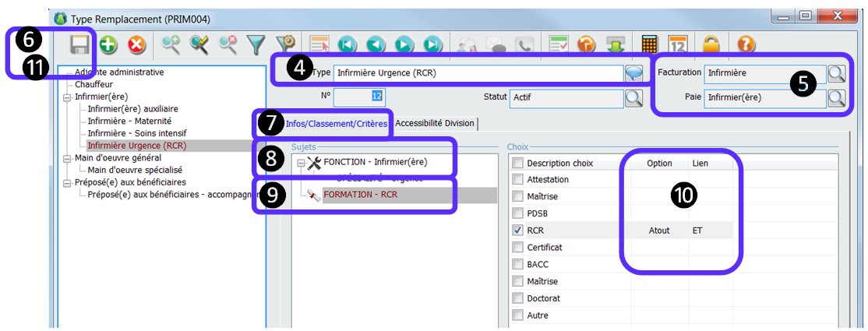Click the red X Delete icon
868x331 pixels.
[136, 45]
